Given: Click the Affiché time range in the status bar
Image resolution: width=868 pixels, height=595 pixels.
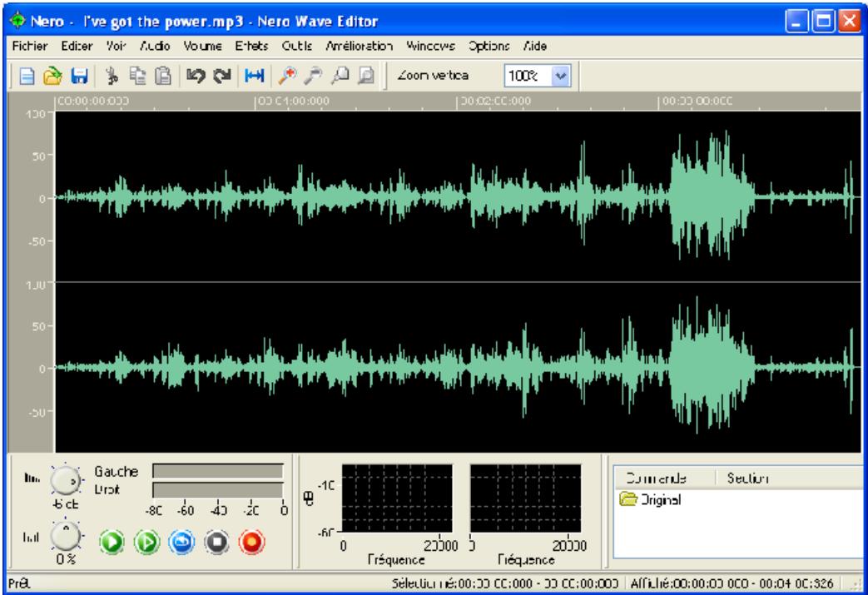Looking at the screenshot, I should point(732,583).
